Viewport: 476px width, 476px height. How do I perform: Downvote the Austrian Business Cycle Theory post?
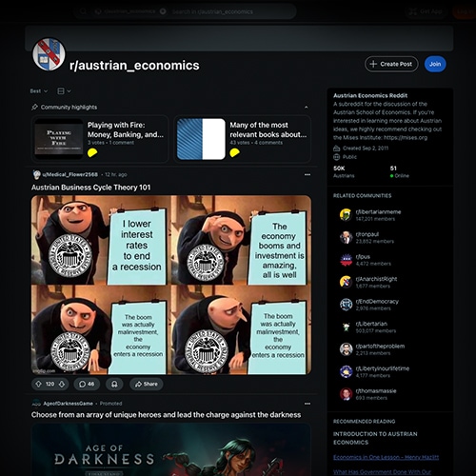tap(62, 384)
